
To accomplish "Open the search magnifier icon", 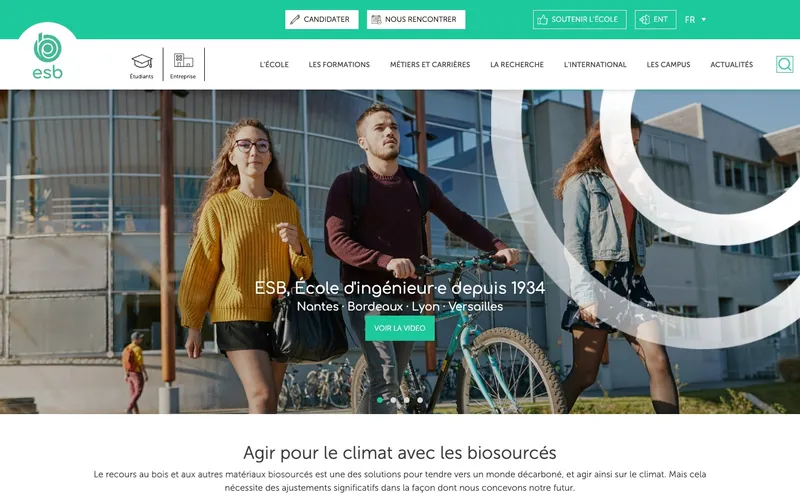I will (x=785, y=64).
